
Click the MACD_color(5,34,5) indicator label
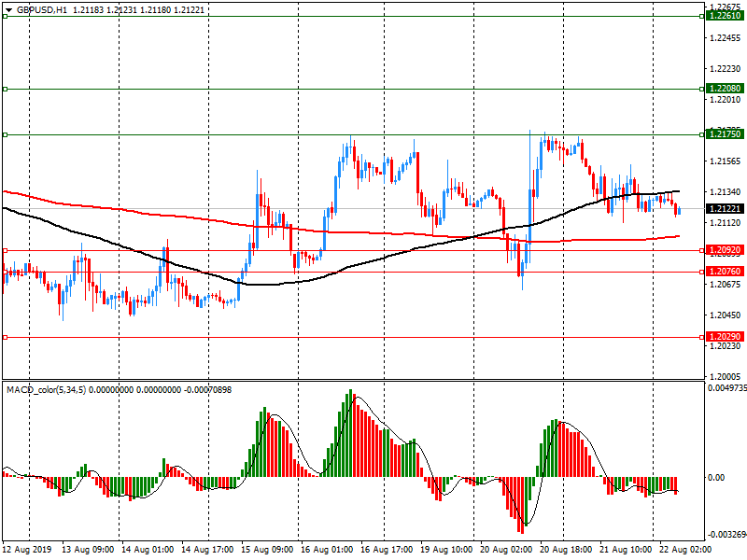point(46,389)
